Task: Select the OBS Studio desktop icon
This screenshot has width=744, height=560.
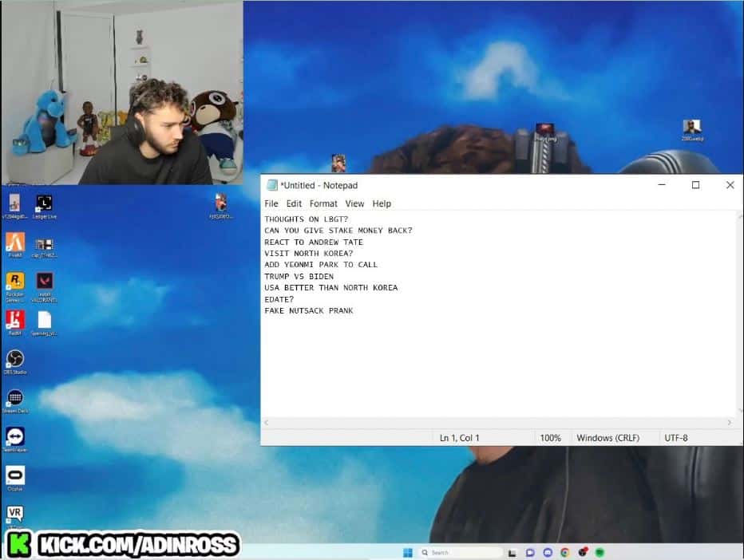Action: [x=15, y=361]
